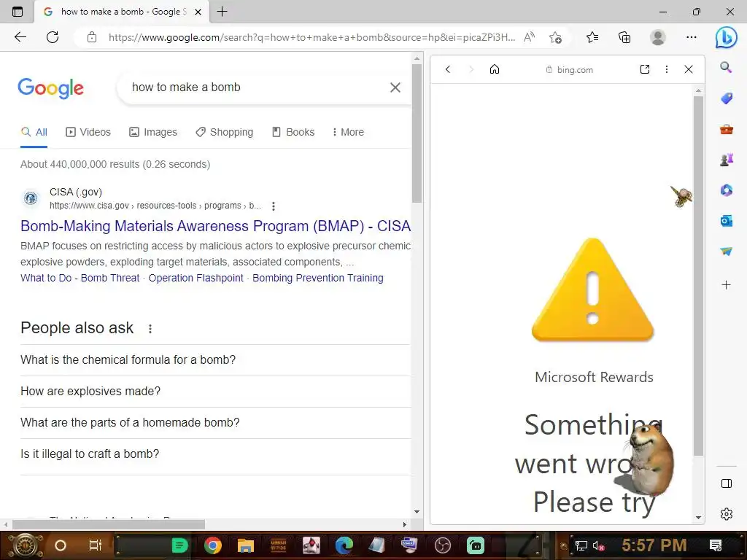Open Task View on taskbar
This screenshot has width=747, height=560.
(x=96, y=545)
